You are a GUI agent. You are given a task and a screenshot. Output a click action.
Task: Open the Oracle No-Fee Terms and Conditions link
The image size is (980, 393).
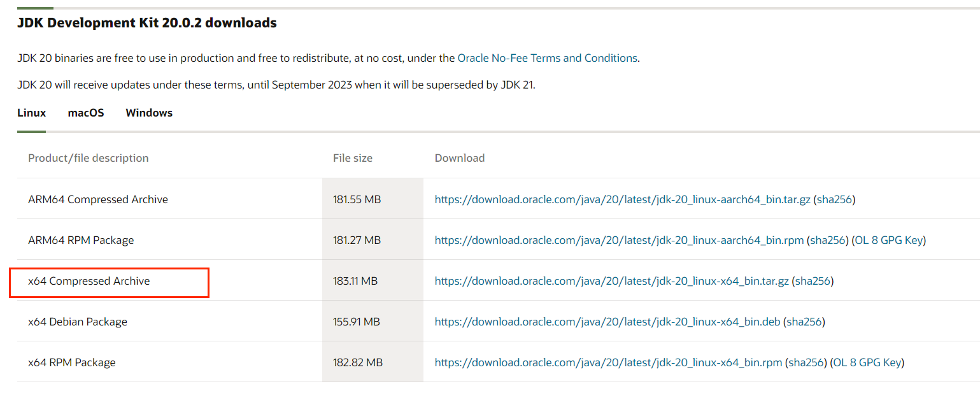(547, 58)
